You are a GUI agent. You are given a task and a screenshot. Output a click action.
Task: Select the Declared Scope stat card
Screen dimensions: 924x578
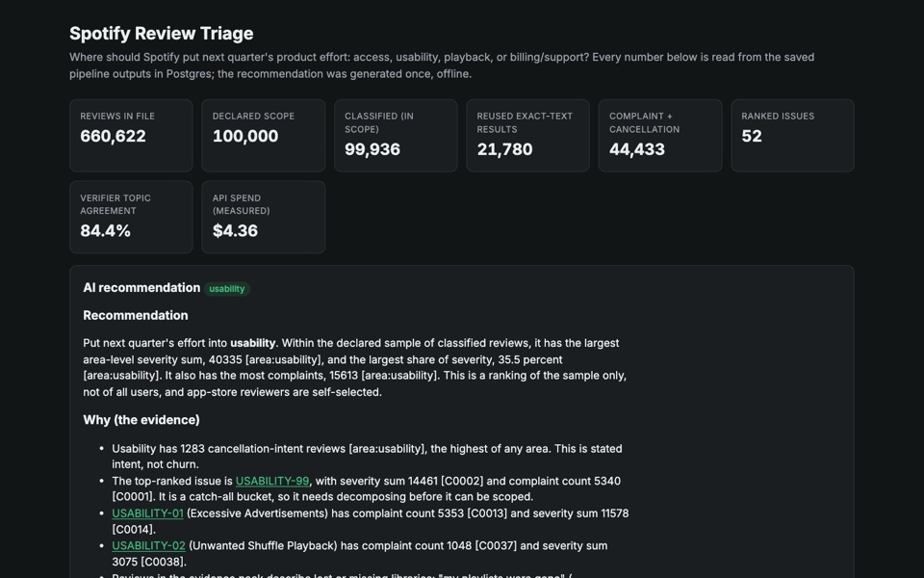(x=264, y=136)
